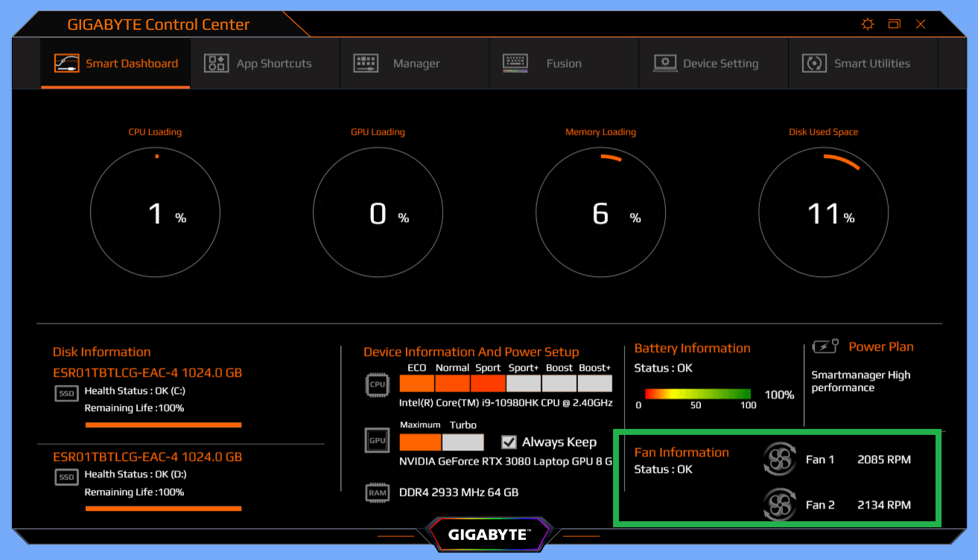Switch to Smart Utilities tab
This screenshot has height=560, width=978.
pos(863,63)
